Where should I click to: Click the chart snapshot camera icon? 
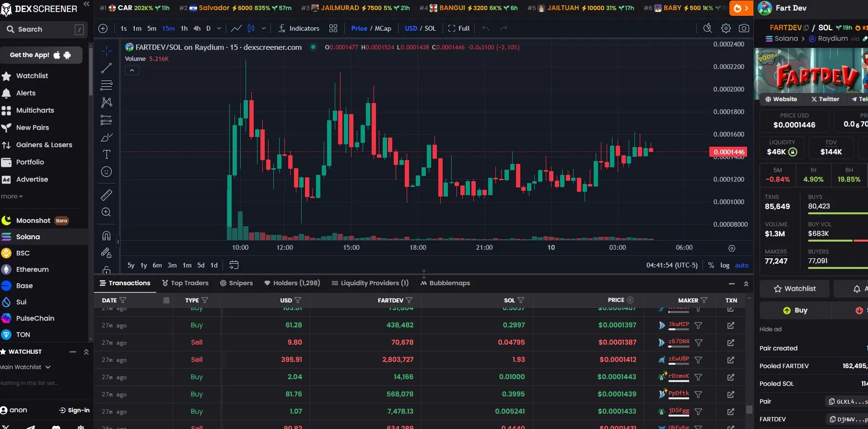click(744, 28)
